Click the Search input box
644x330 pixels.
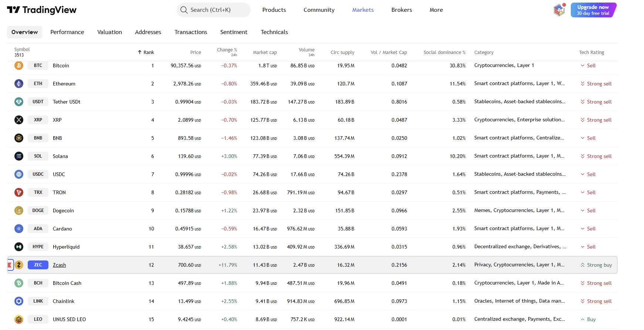tap(214, 10)
